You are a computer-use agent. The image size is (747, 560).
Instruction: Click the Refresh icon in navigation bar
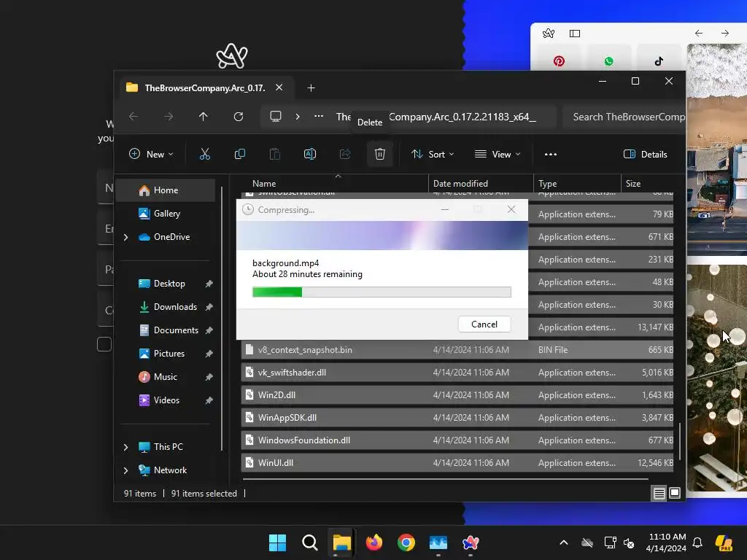coord(239,117)
